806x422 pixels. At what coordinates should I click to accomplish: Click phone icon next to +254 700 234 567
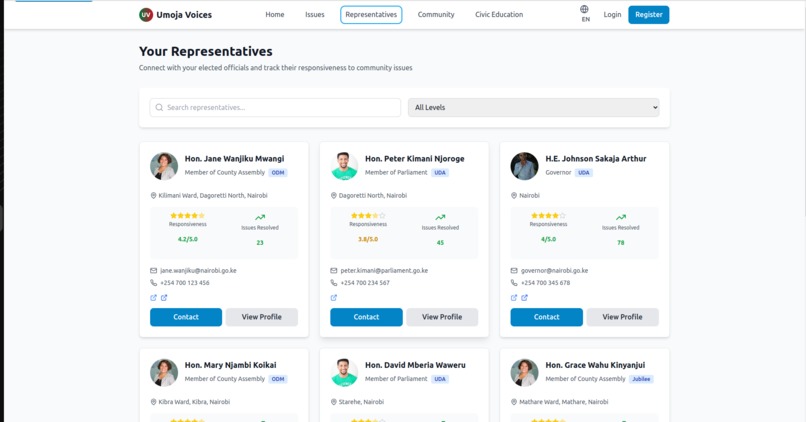[x=334, y=283]
